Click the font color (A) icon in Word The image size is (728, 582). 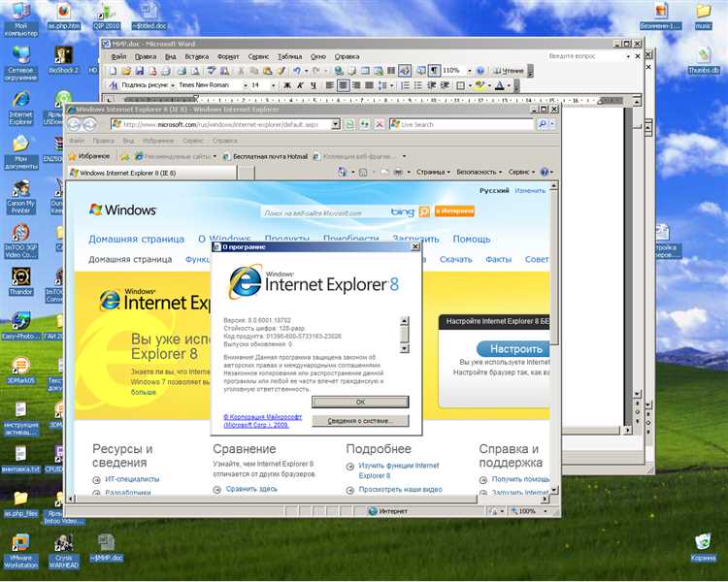click(x=500, y=85)
